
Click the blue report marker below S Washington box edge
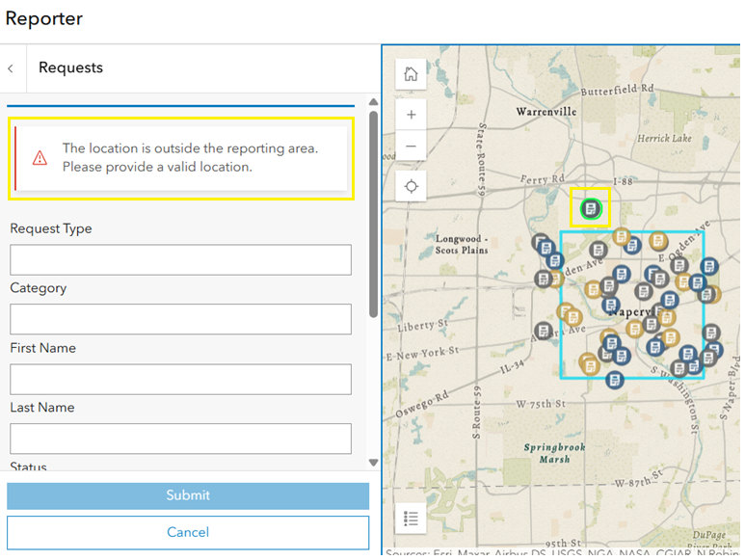[614, 380]
